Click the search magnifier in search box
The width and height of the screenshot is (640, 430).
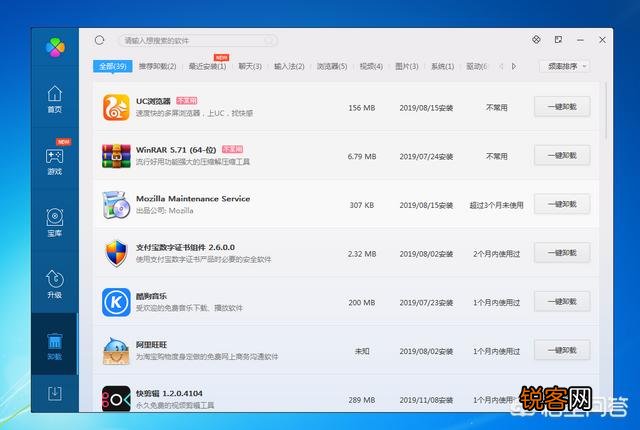269,40
